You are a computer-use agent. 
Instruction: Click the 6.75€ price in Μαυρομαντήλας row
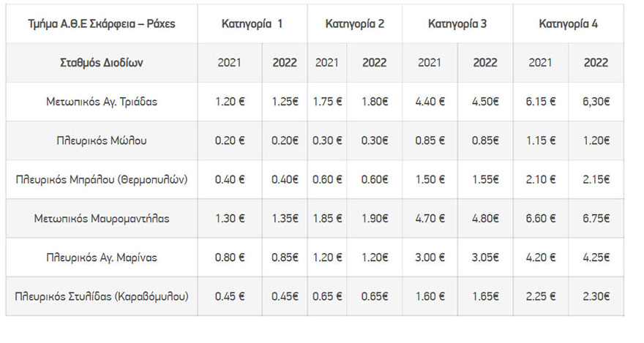coord(596,218)
